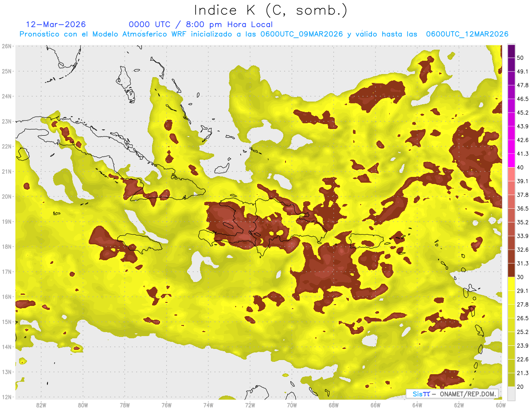Click the '64W' longitude axis label
Screen dimensions: 532x411
[x=417, y=405]
